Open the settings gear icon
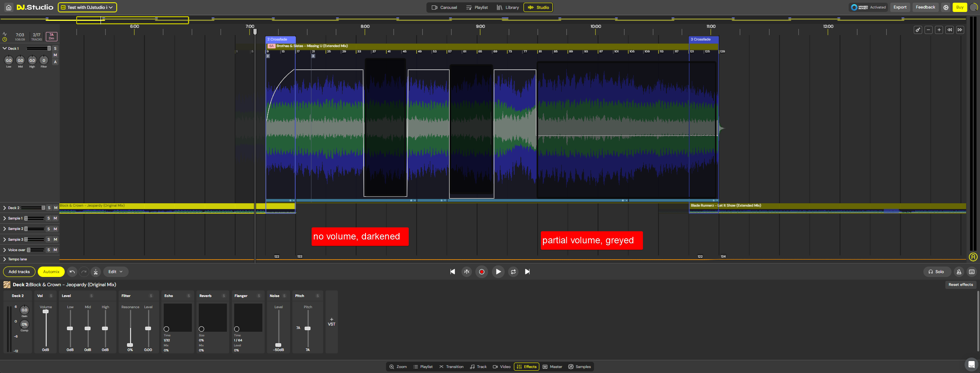980x373 pixels. coord(946,7)
